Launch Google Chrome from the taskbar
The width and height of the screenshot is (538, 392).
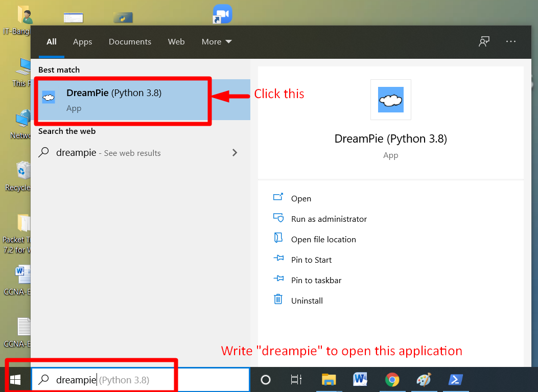click(x=392, y=380)
